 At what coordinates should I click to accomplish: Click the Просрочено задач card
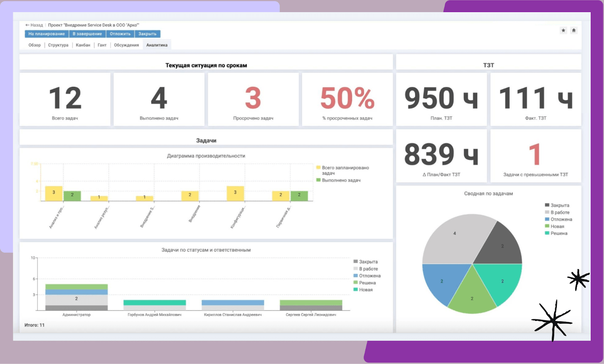(253, 100)
